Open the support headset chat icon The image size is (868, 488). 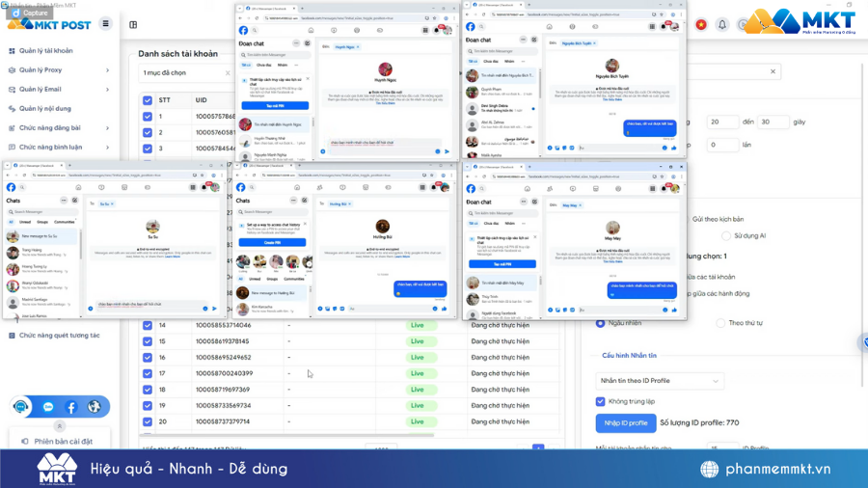pyautogui.click(x=22, y=407)
